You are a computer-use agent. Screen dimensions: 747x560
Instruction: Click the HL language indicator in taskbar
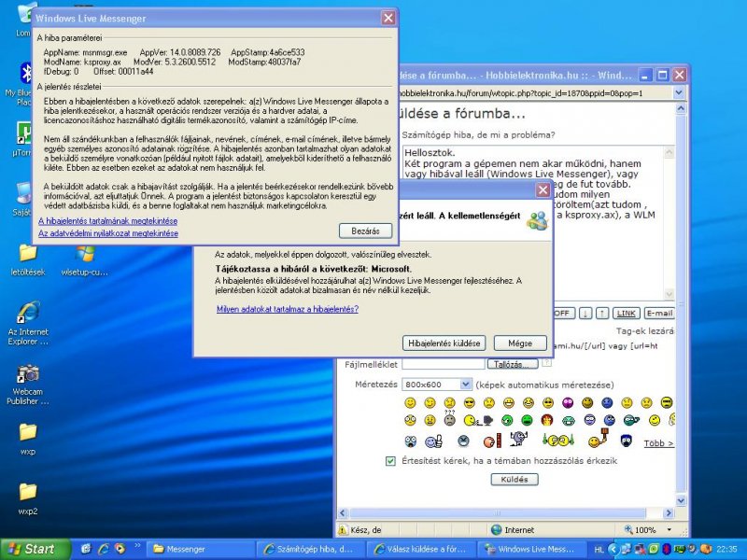pyautogui.click(x=599, y=550)
